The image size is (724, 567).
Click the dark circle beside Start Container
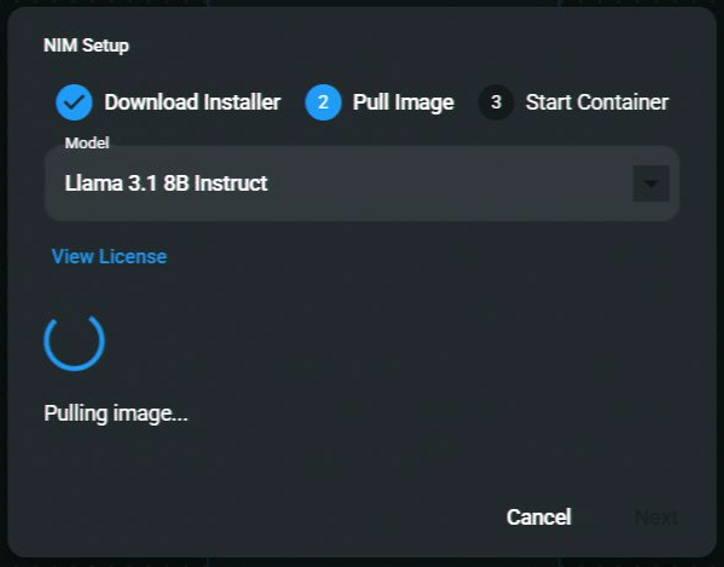(x=496, y=102)
